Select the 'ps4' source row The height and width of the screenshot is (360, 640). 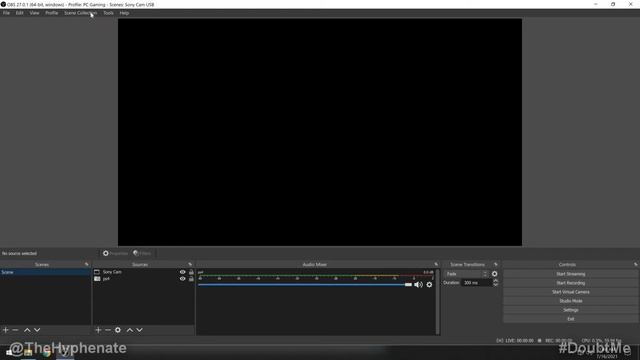[x=144, y=279]
